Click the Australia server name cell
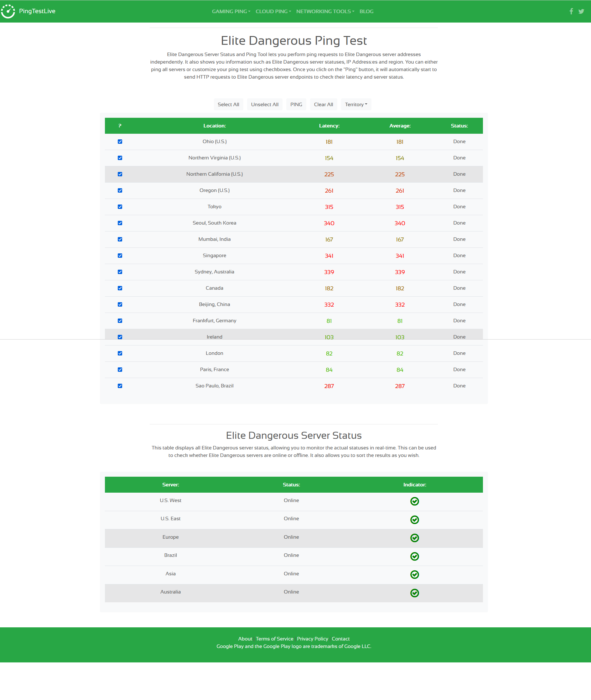Screen dimensions: 591x700 [x=170, y=592]
